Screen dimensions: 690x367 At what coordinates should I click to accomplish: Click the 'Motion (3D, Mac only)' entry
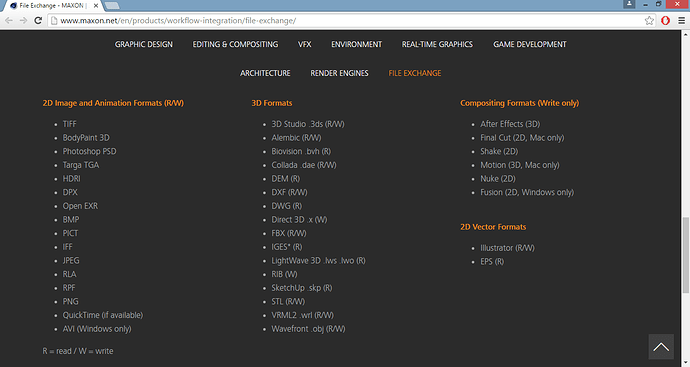coord(520,165)
